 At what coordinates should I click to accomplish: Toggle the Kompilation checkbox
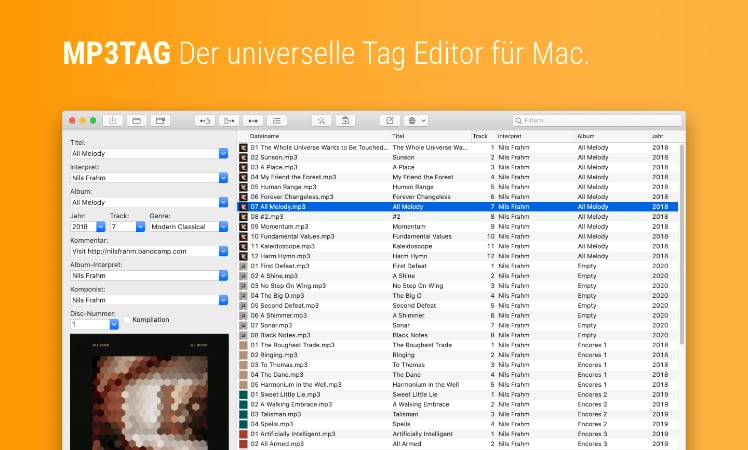(127, 320)
